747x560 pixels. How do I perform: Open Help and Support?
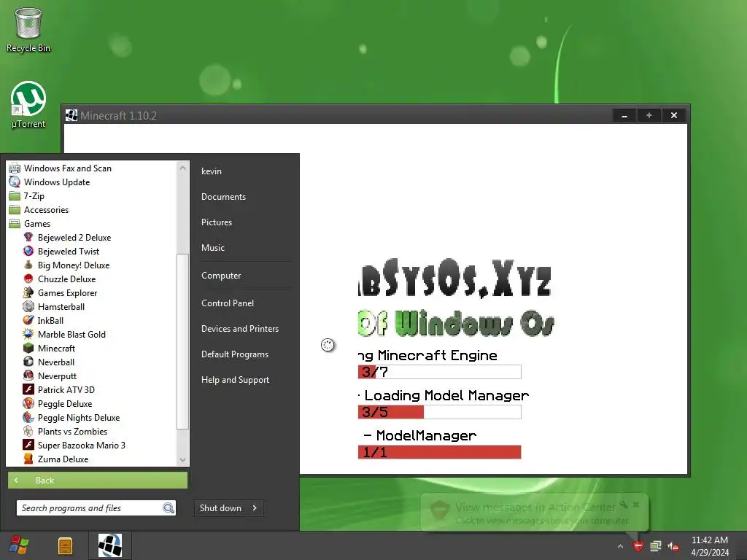(x=236, y=379)
